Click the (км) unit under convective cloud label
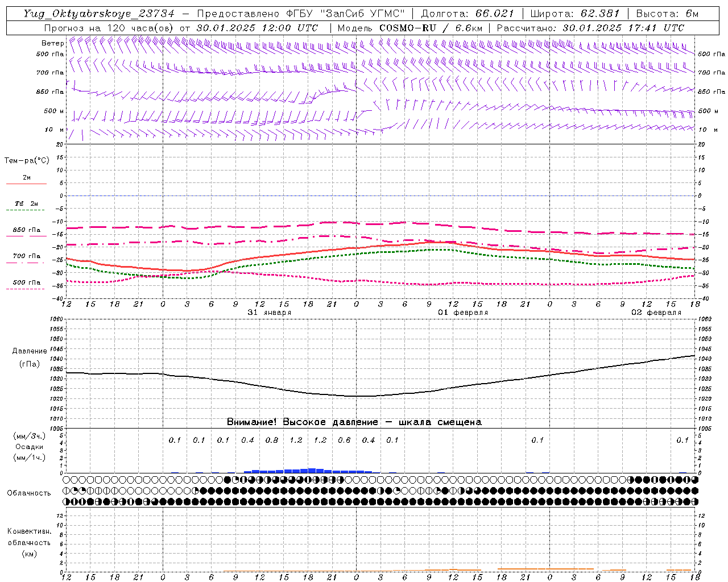 pyautogui.click(x=29, y=554)
